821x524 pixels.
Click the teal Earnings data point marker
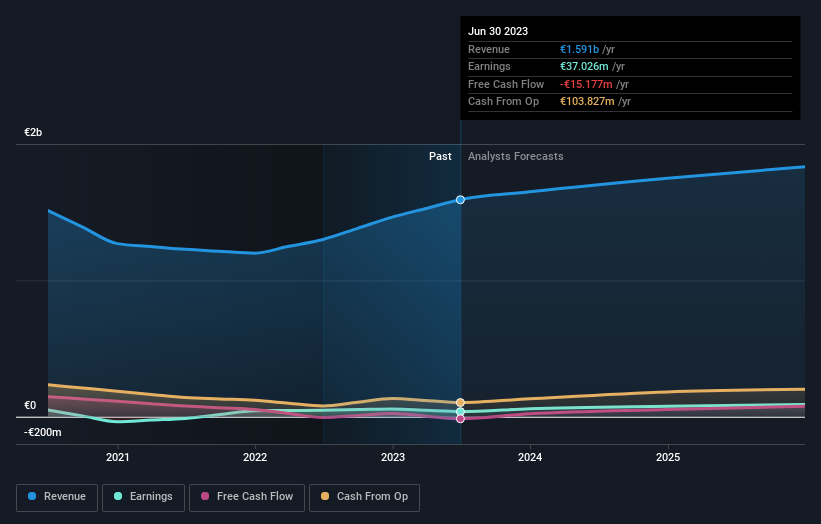click(460, 412)
